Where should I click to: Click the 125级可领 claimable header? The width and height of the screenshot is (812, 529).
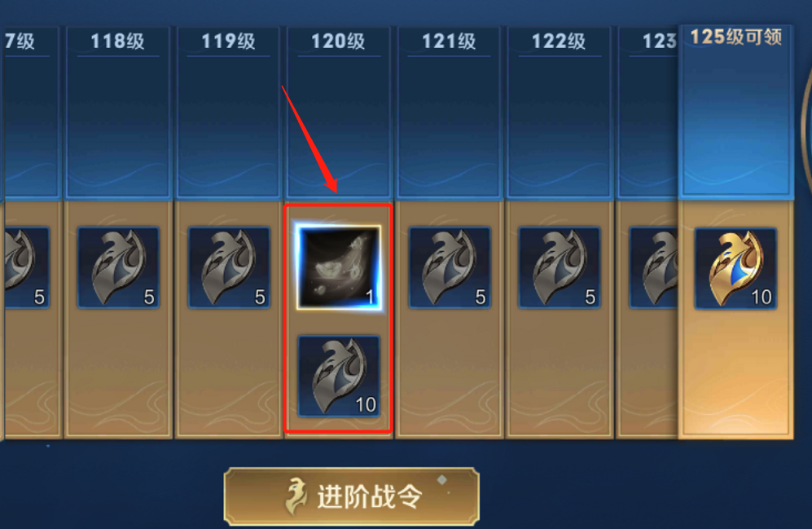pyautogui.click(x=736, y=37)
